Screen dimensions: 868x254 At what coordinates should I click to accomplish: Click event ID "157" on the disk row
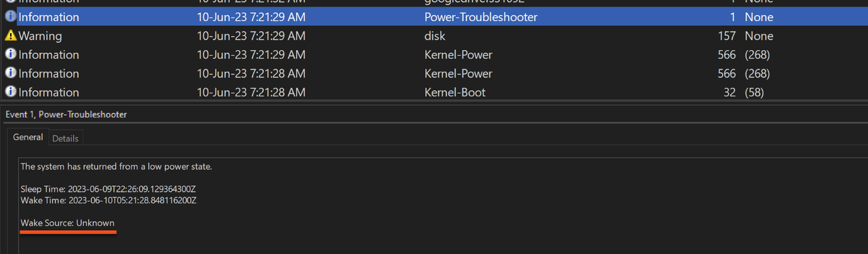[x=727, y=36]
